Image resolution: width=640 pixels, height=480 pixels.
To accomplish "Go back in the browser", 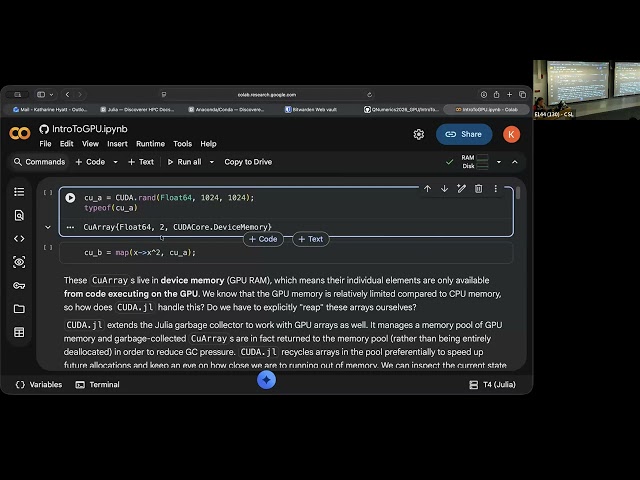I will coord(67,94).
